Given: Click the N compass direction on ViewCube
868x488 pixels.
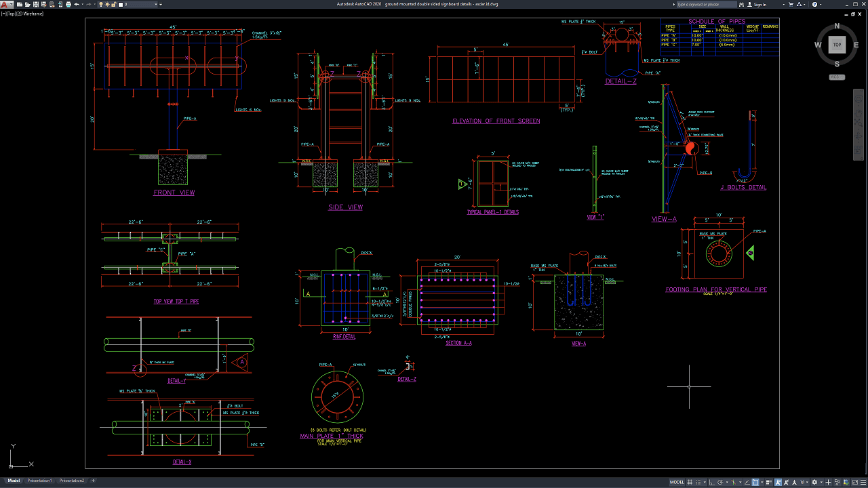Looking at the screenshot, I should pyautogui.click(x=837, y=27).
